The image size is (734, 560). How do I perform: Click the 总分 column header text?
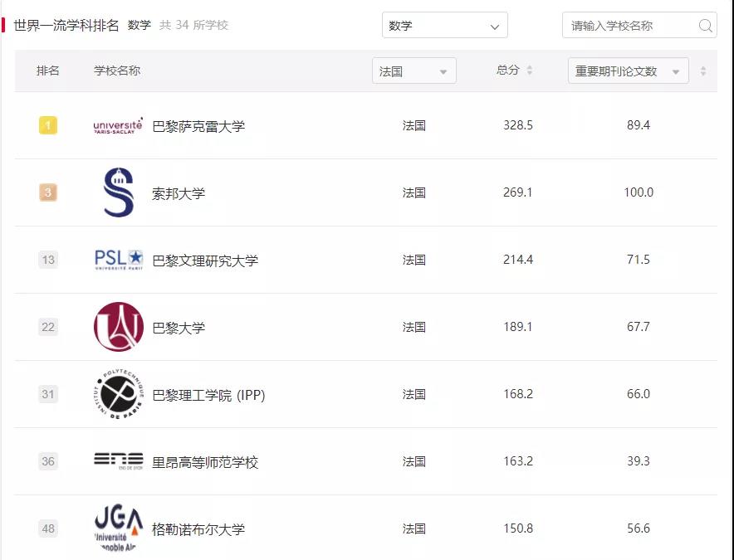click(508, 71)
